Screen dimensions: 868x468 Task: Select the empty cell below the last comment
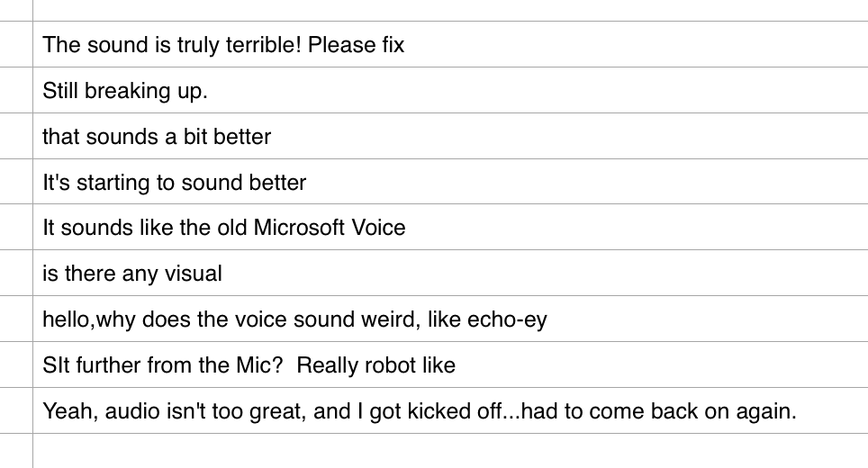tap(450, 451)
